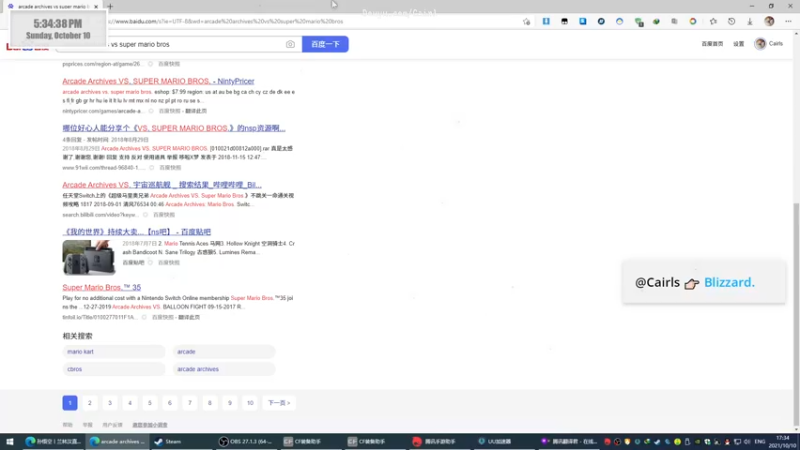
Task: Open the Windows Start button
Action: coord(9,441)
